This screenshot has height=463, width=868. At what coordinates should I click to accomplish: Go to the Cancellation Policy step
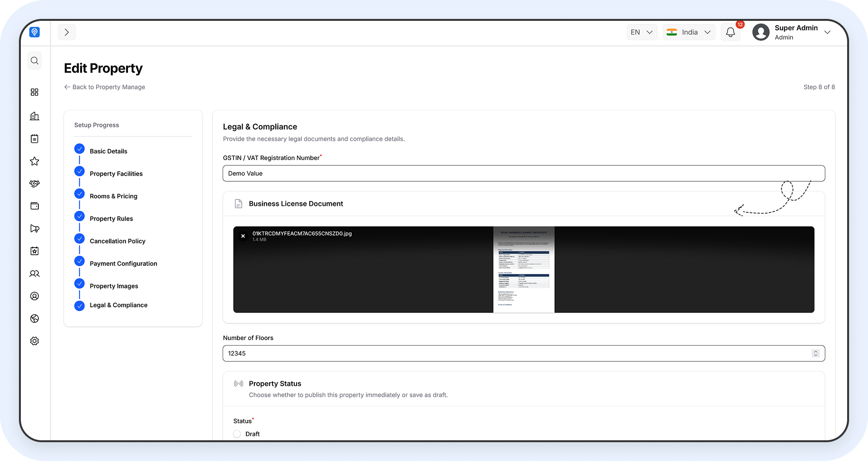118,241
